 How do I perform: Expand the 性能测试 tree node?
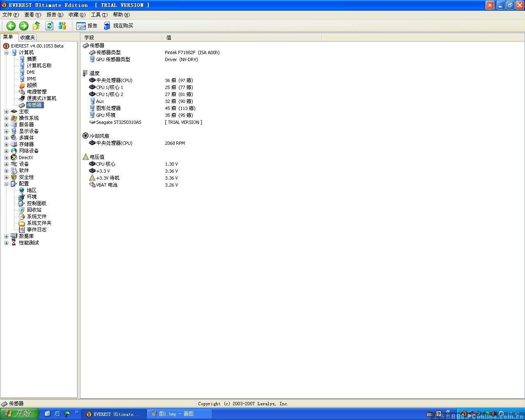coord(6,243)
